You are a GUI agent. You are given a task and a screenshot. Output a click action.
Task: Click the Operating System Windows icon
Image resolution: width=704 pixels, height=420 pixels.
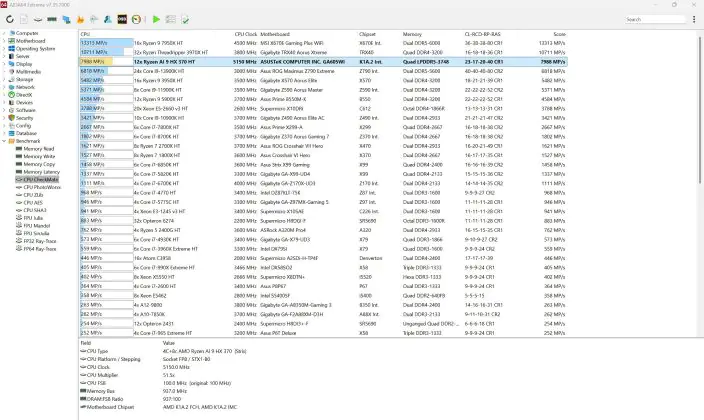(12, 49)
